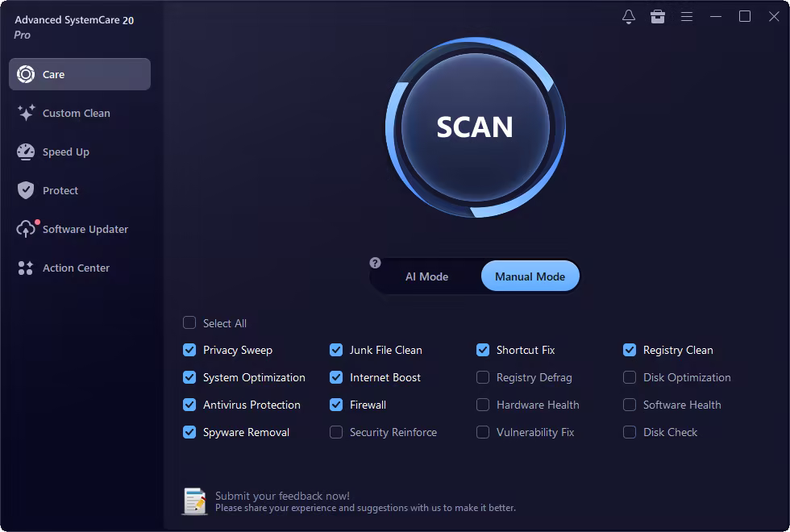Click the Protect shield icon
The width and height of the screenshot is (790, 532).
tap(26, 190)
